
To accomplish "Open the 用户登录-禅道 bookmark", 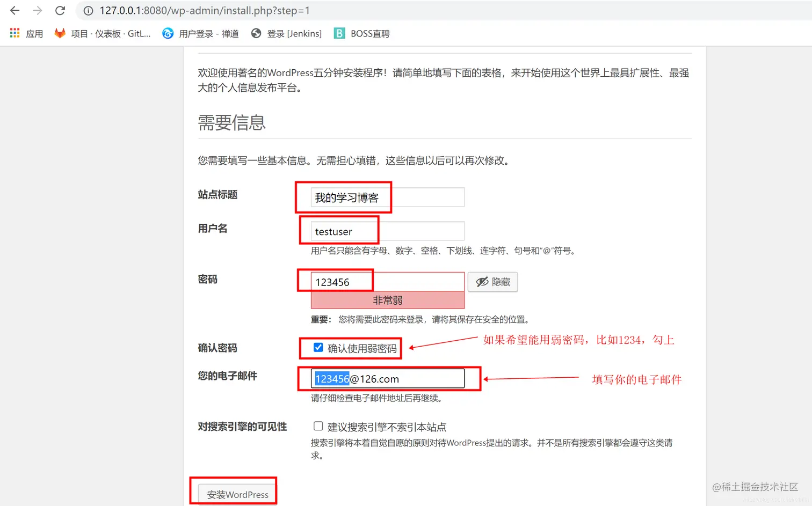I will (201, 33).
